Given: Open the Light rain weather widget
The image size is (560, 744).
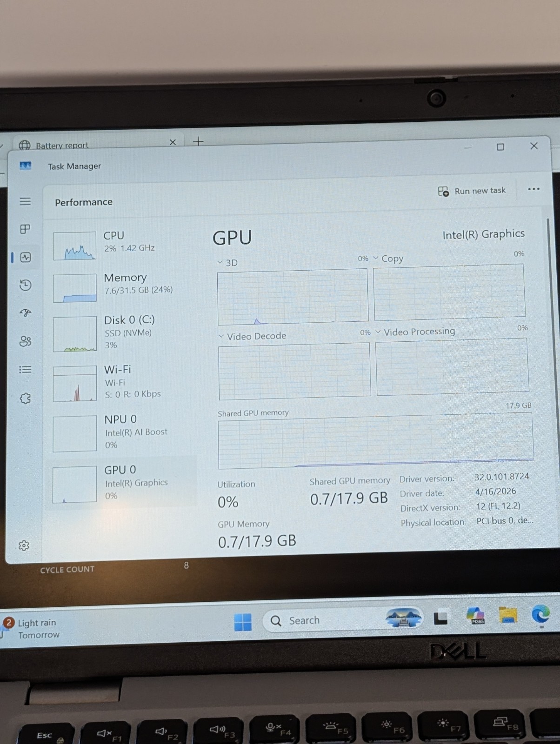Looking at the screenshot, I should pos(31,628).
